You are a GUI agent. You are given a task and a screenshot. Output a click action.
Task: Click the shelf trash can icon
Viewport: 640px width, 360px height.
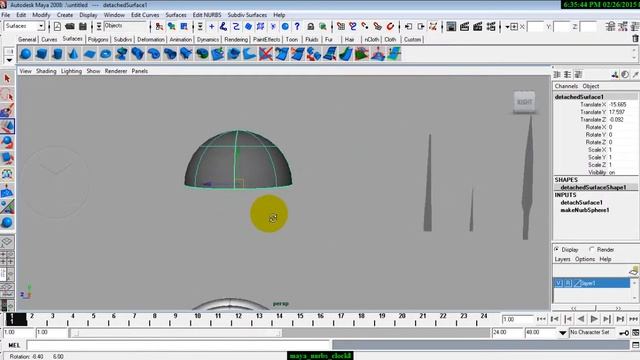pos(635,39)
